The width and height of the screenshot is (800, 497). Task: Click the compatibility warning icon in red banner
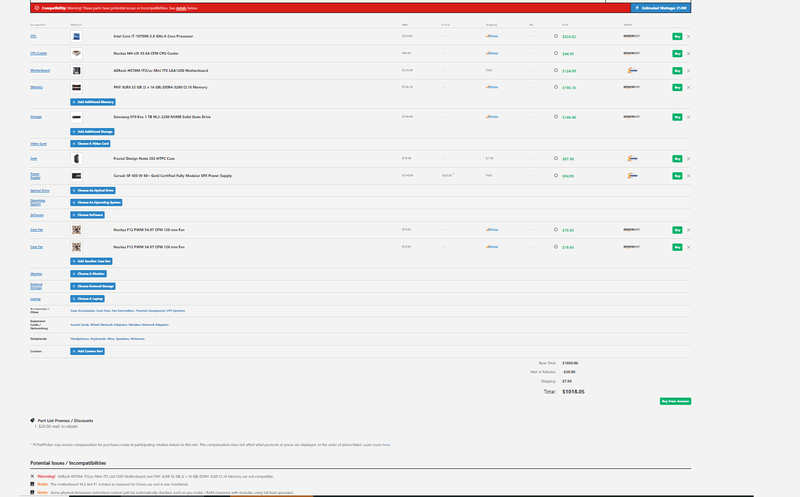37,8
